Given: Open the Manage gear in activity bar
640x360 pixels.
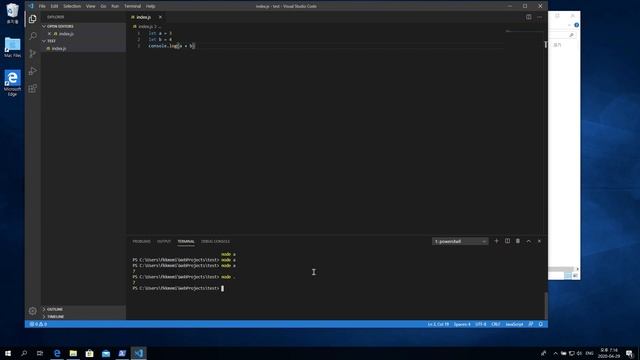Looking at the screenshot, I should 33,311.
